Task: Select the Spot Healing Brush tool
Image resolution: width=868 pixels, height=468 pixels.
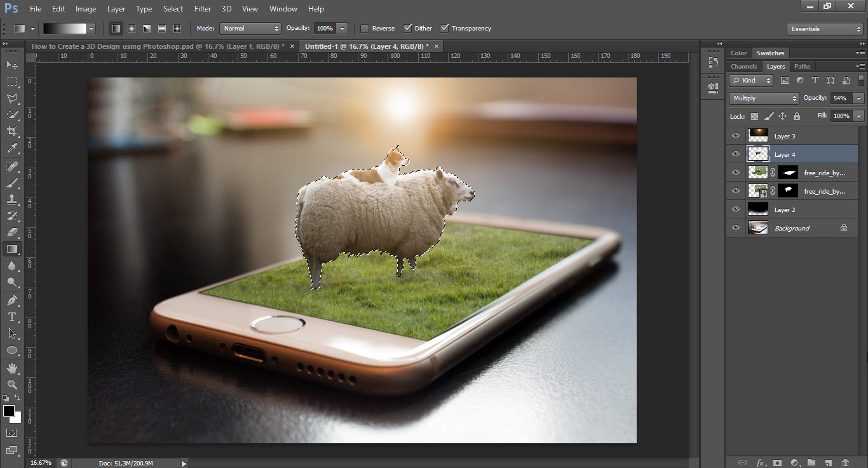Action: [x=12, y=166]
